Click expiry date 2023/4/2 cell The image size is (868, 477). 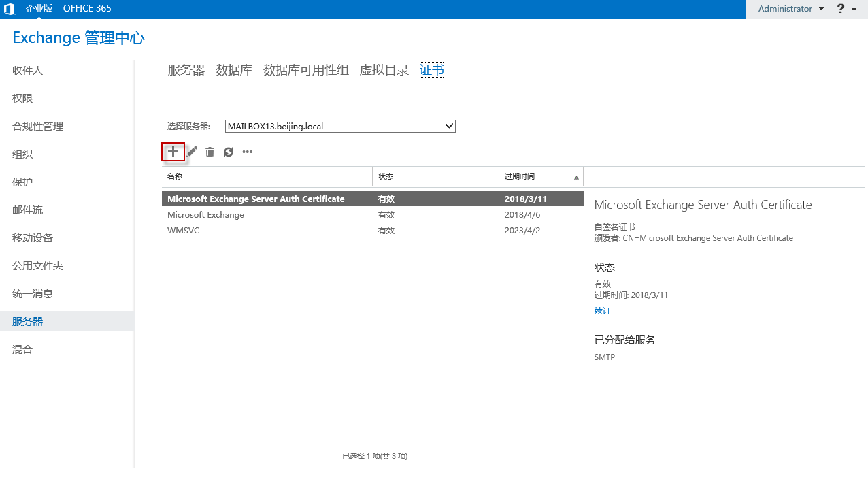pyautogui.click(x=522, y=231)
